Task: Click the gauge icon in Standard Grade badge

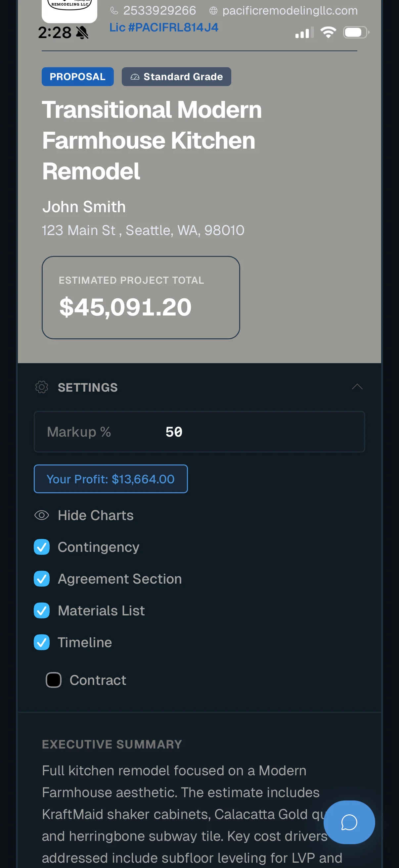Action: tap(135, 76)
